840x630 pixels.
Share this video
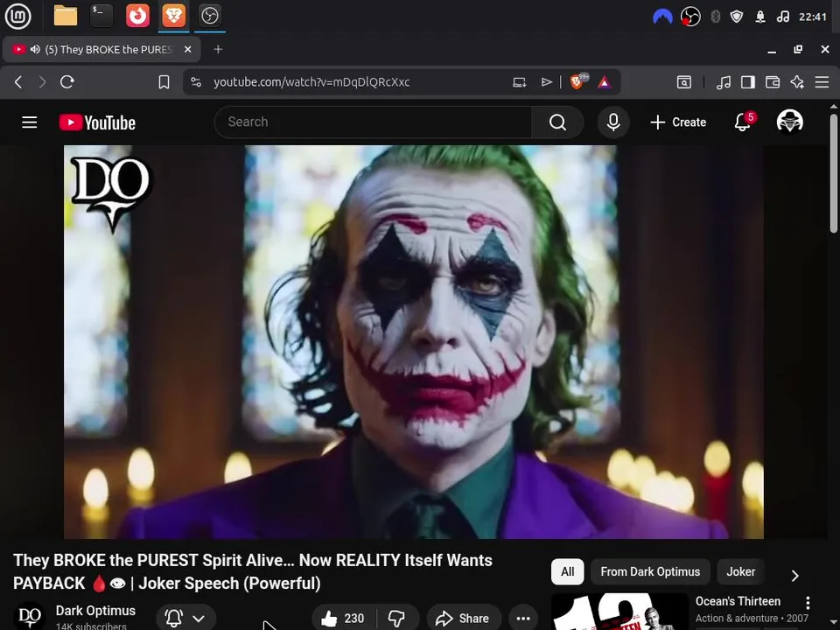coord(464,619)
